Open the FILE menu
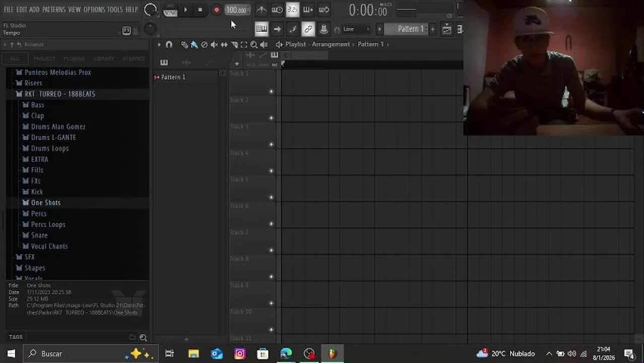The width and height of the screenshot is (644, 363). tap(9, 10)
